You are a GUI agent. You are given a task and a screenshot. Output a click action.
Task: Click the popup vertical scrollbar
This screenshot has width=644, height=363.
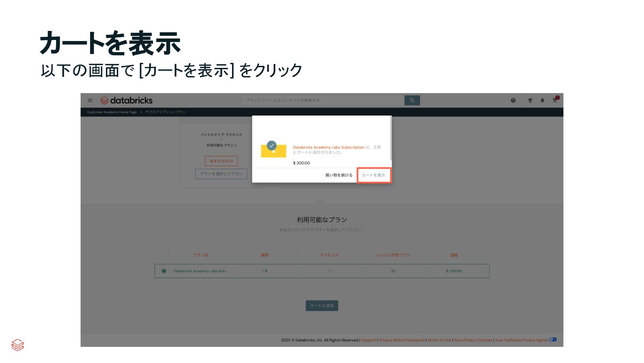(x=390, y=138)
